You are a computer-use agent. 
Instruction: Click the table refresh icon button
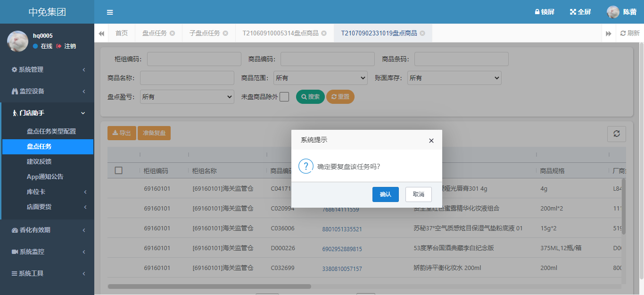click(616, 134)
